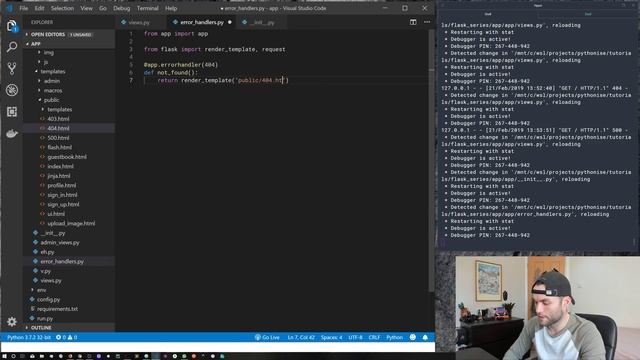This screenshot has height=360, width=640.
Task: Change encoding via UTF-8 indicator
Action: click(355, 338)
